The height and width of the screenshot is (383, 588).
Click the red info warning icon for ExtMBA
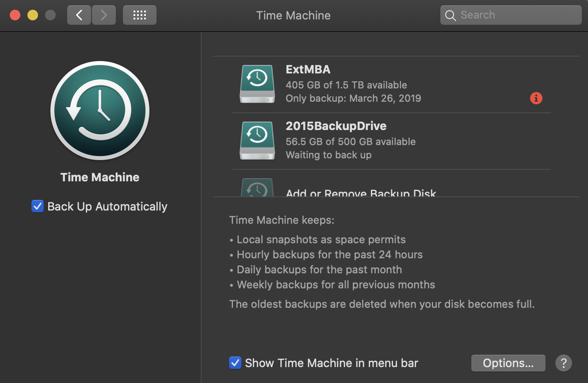coord(536,98)
